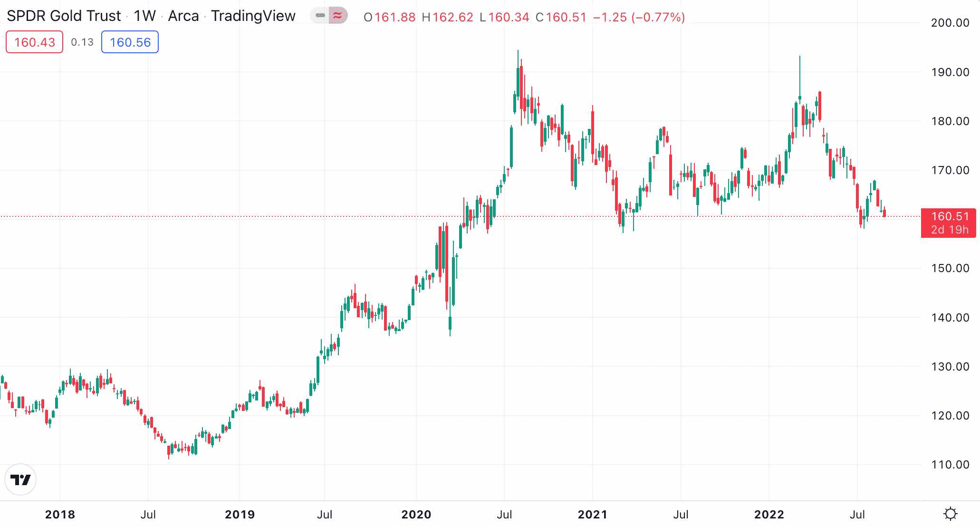Click the spread value 0.13
This screenshot has width=980, height=527.
(x=82, y=42)
